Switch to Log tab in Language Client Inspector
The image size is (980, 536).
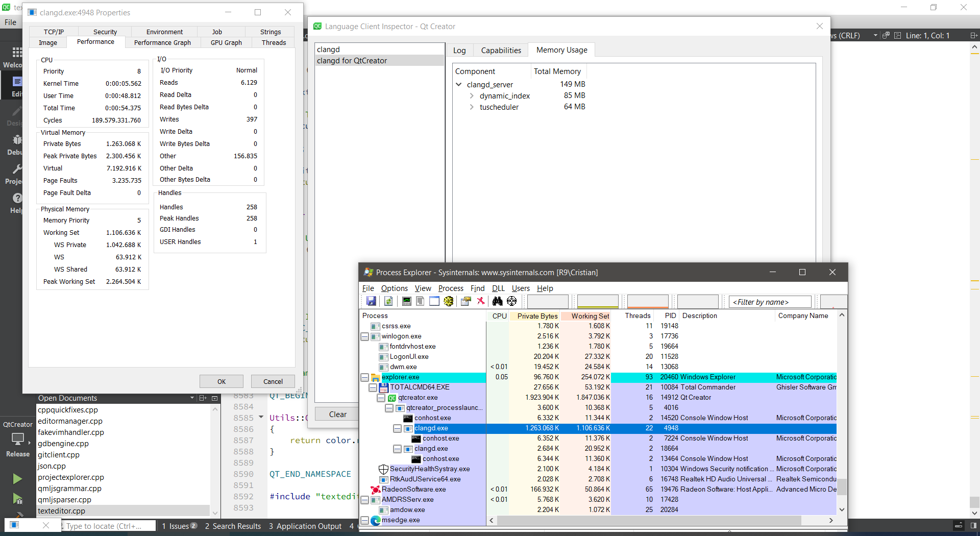(459, 50)
